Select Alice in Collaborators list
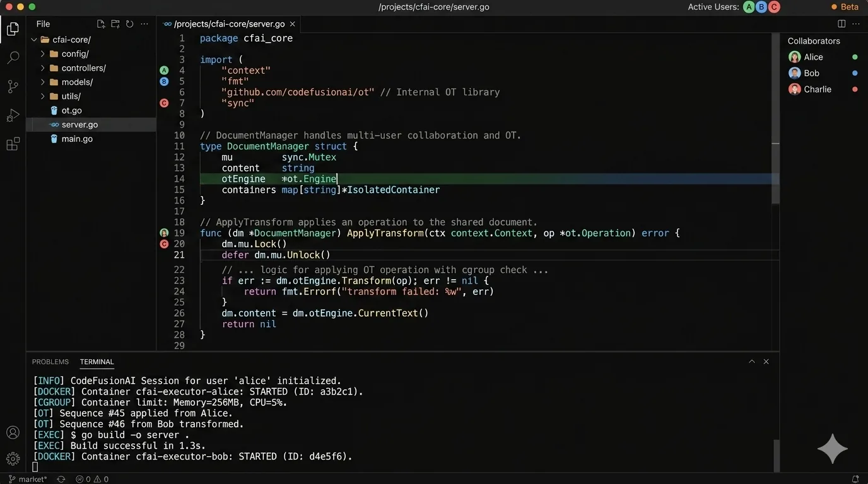 pos(823,57)
